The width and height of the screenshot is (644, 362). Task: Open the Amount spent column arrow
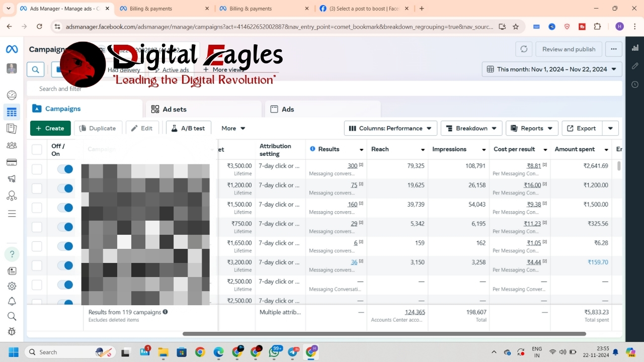coord(606,150)
